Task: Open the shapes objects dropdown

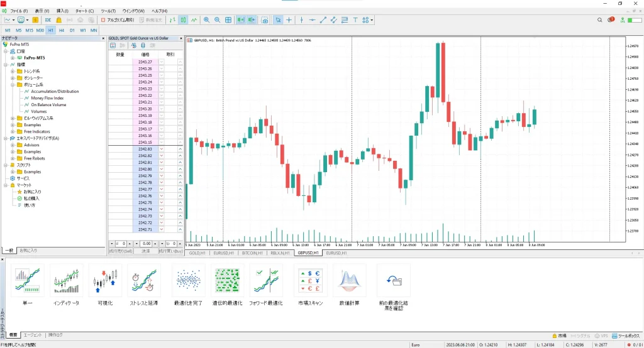Action: click(372, 19)
